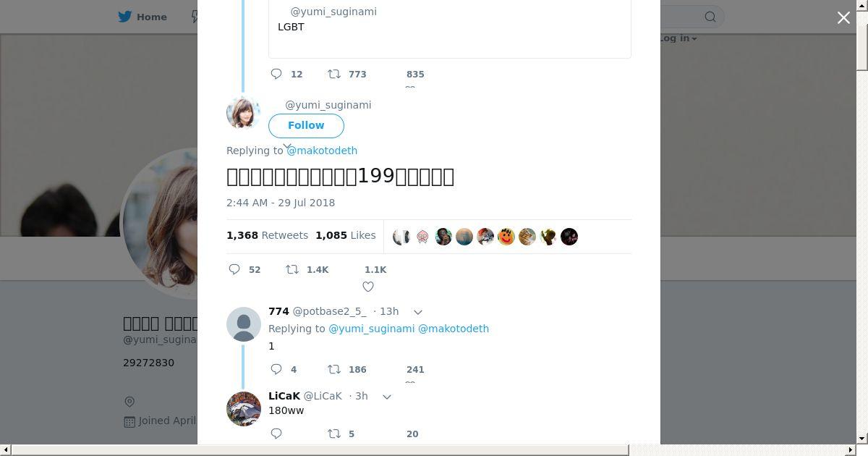View the 1,368 Retweets list
The height and width of the screenshot is (456, 868).
point(267,235)
